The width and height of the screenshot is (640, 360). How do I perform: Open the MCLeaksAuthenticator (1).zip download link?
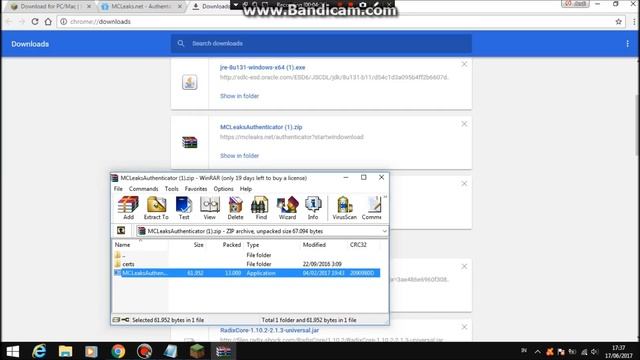click(261, 127)
